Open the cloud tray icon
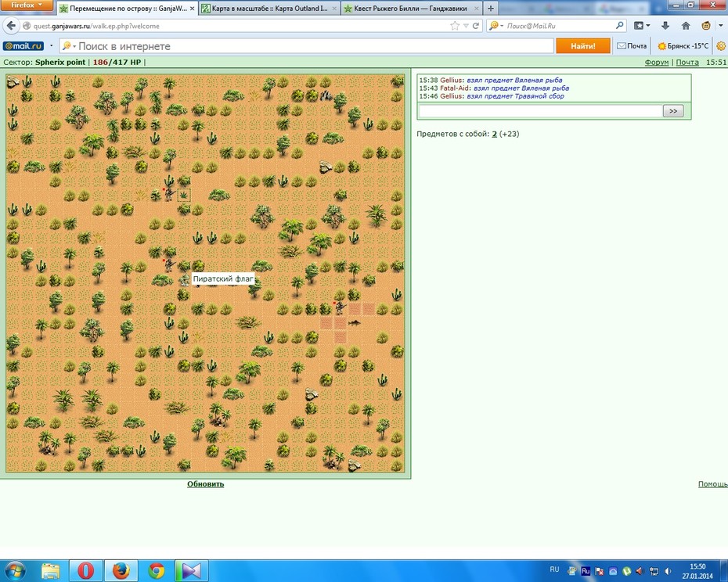The image size is (728, 582). pos(613,571)
